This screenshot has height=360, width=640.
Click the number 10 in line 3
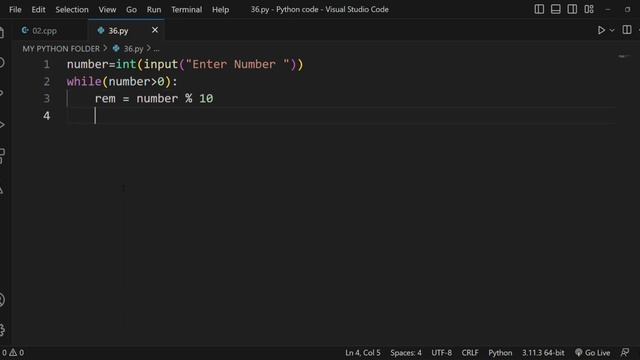206,99
